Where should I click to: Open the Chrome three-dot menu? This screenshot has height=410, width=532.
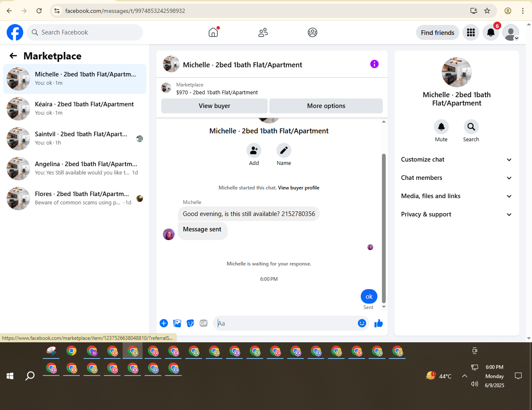click(523, 11)
